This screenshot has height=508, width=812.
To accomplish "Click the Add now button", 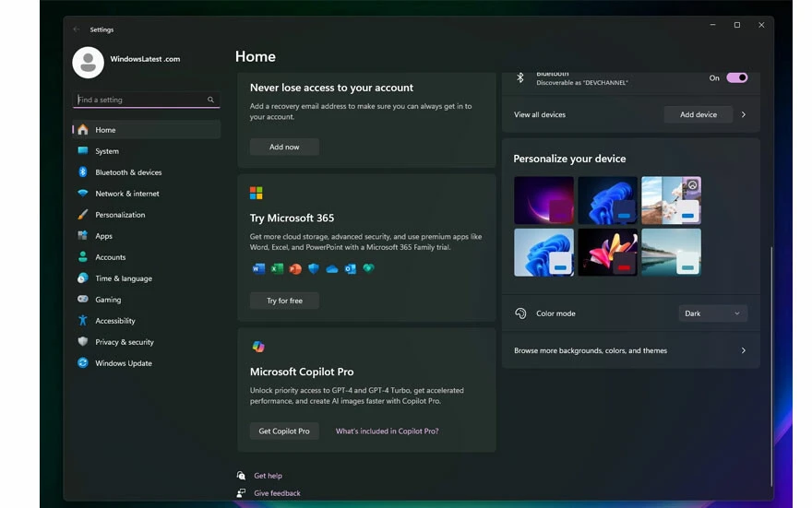I will click(x=284, y=147).
